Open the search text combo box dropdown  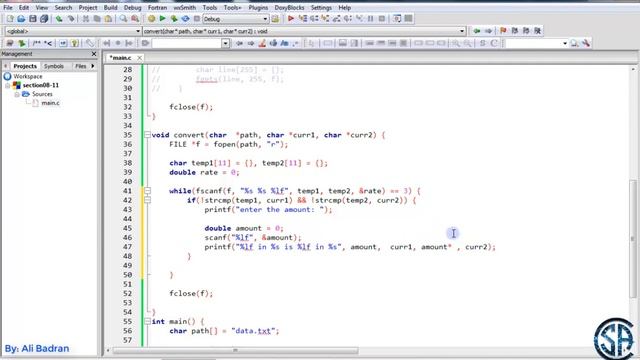225,43
